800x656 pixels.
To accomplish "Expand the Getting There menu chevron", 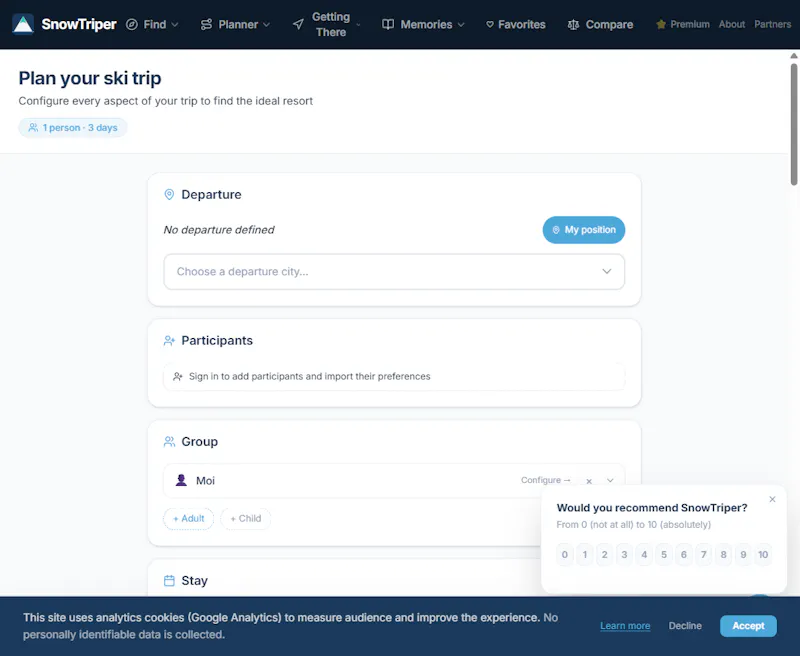I will pyautogui.click(x=358, y=24).
